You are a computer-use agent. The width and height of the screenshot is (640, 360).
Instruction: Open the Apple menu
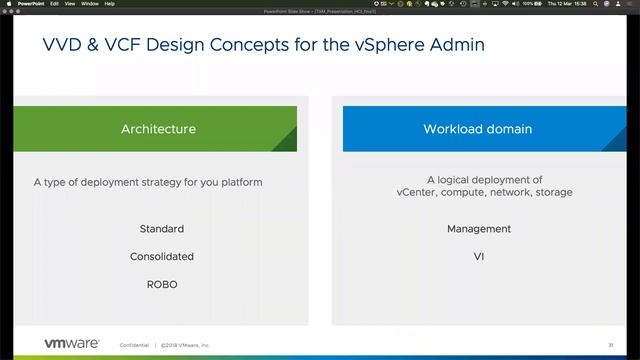(9, 4)
